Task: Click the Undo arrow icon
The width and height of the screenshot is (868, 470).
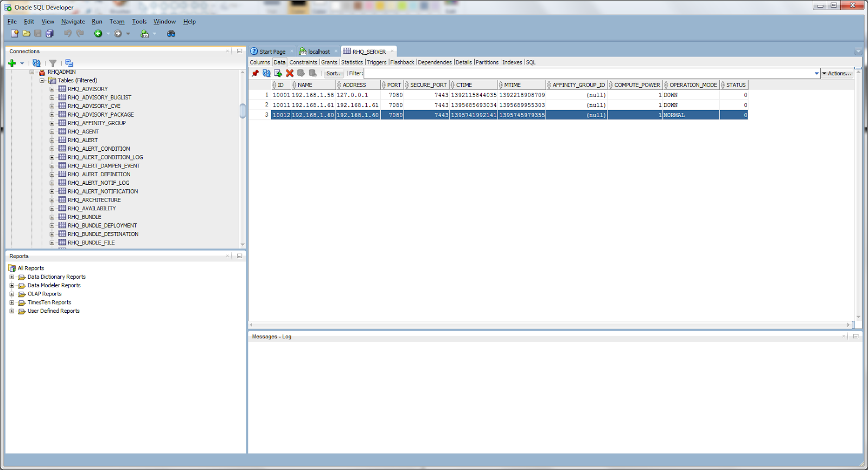Action: [x=68, y=34]
